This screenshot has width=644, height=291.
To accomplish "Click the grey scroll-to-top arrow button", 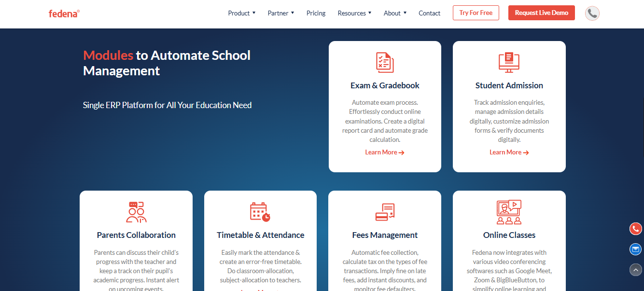I will 636,270.
